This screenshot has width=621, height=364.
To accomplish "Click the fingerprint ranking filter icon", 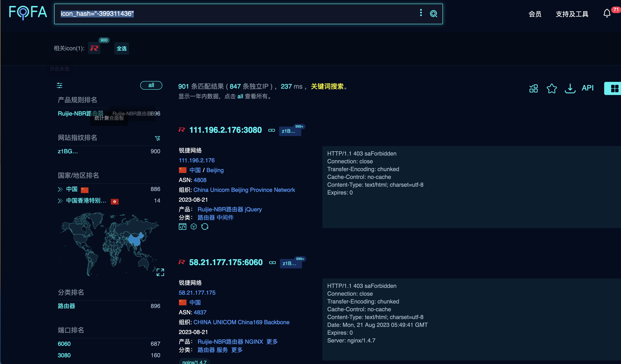I will (x=157, y=138).
